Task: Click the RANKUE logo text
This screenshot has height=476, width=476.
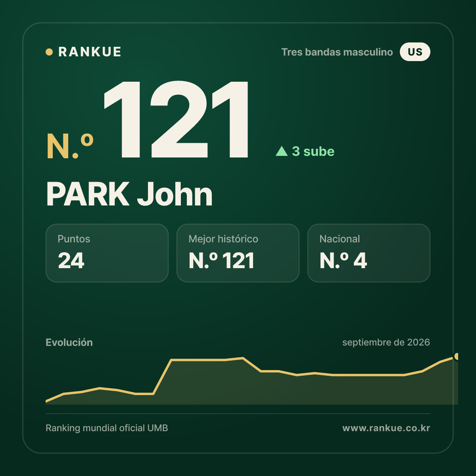Action: click(90, 52)
